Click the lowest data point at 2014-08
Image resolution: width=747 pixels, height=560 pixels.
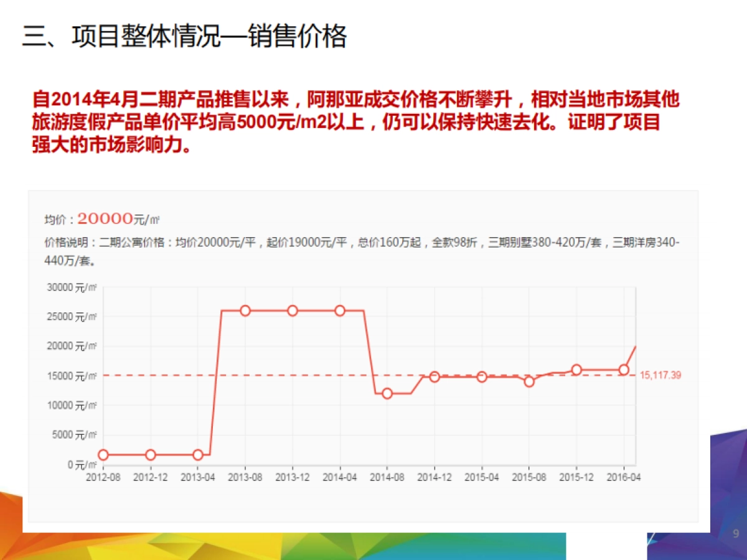pyautogui.click(x=387, y=393)
